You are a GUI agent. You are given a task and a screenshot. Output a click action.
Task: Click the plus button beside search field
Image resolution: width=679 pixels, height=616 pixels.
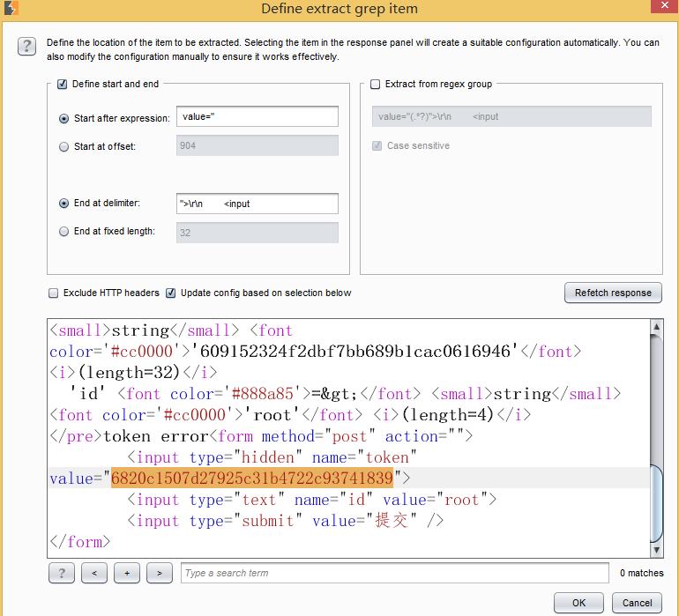click(x=126, y=573)
